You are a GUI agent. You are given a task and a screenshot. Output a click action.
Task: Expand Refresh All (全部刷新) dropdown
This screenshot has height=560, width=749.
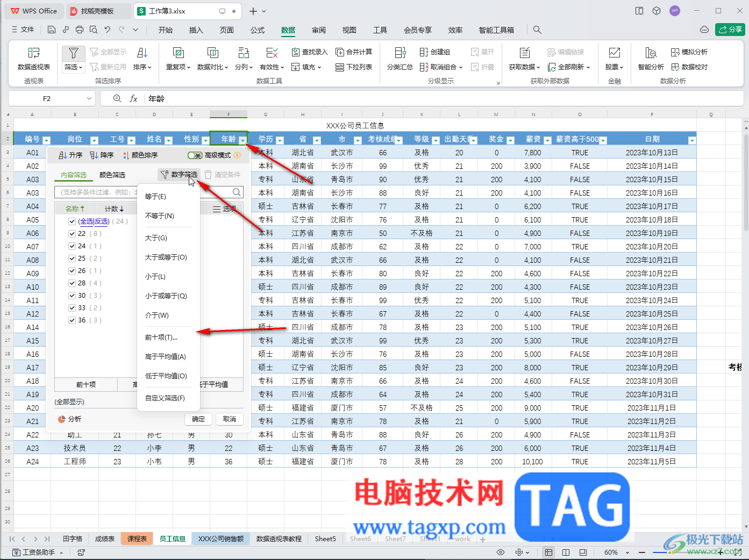pos(588,67)
